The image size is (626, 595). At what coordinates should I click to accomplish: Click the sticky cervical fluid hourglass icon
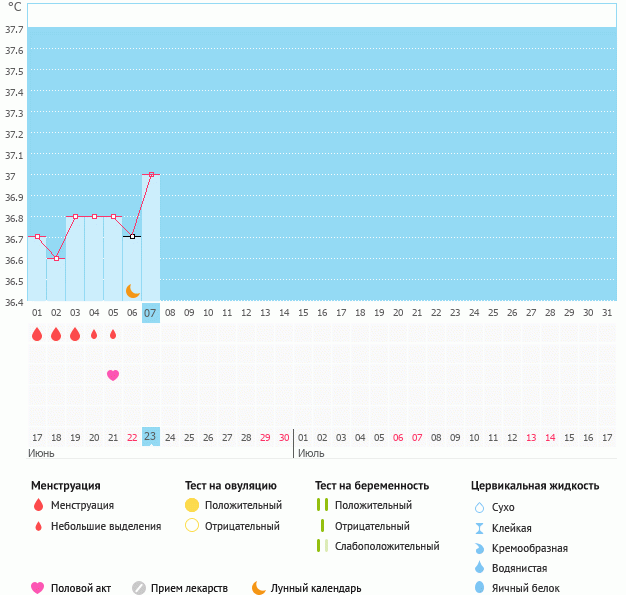(x=479, y=528)
